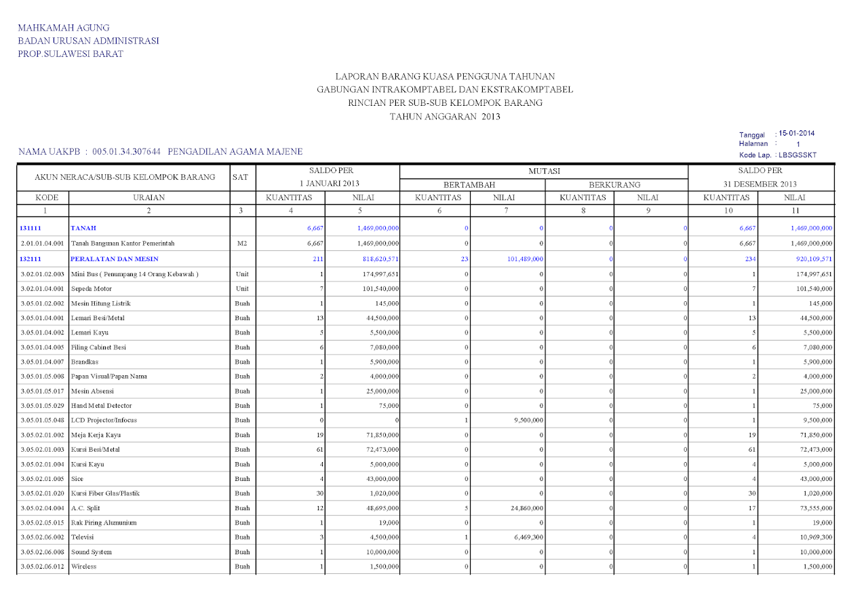Select "Rak Piring Alumunium" description
Viewport: 868px width, 614px height.
coord(104,523)
